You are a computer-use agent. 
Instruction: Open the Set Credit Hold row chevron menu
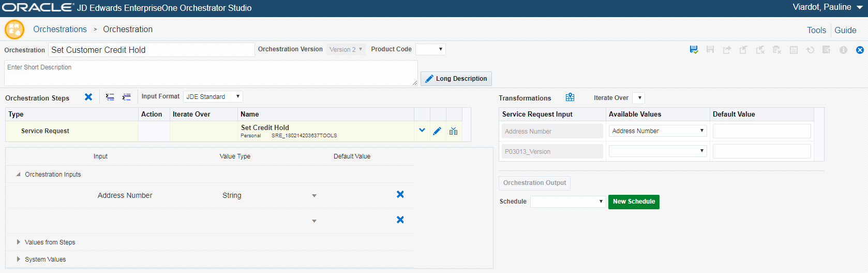point(422,131)
